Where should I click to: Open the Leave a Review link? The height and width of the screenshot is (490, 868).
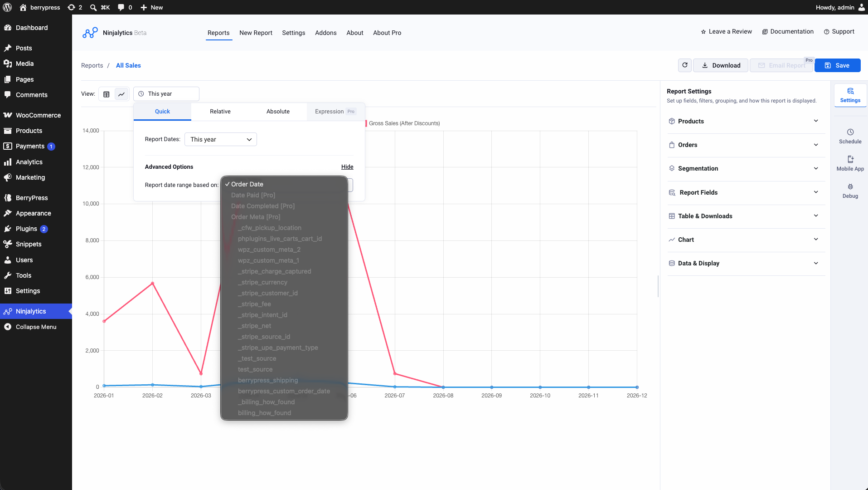(726, 31)
